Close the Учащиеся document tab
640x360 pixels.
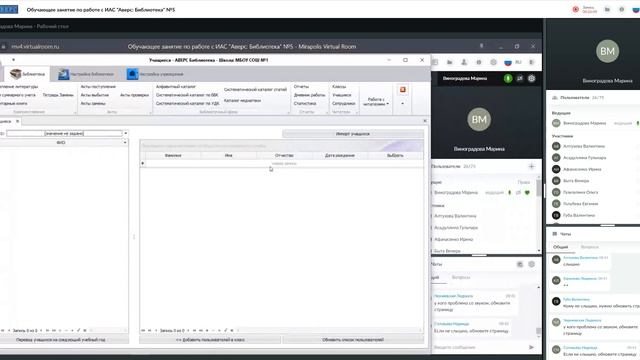(x=17, y=121)
